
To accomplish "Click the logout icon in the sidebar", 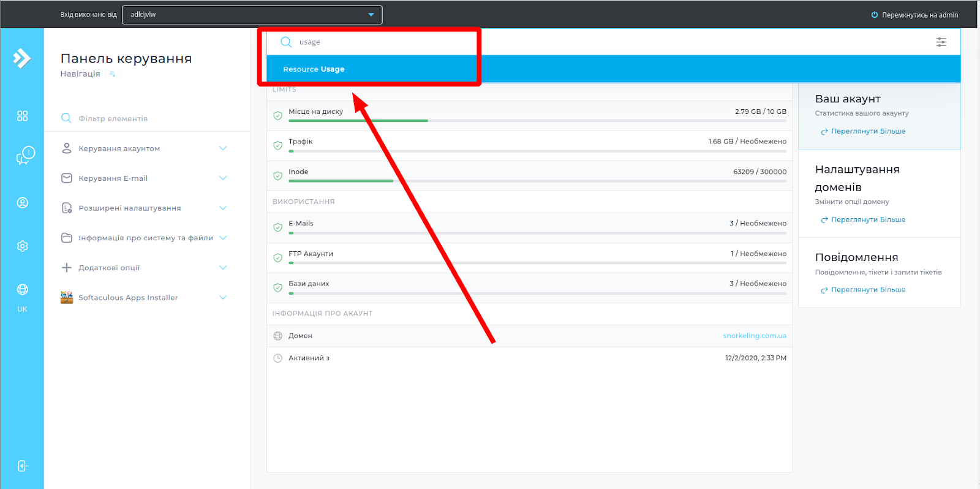I will point(22,466).
